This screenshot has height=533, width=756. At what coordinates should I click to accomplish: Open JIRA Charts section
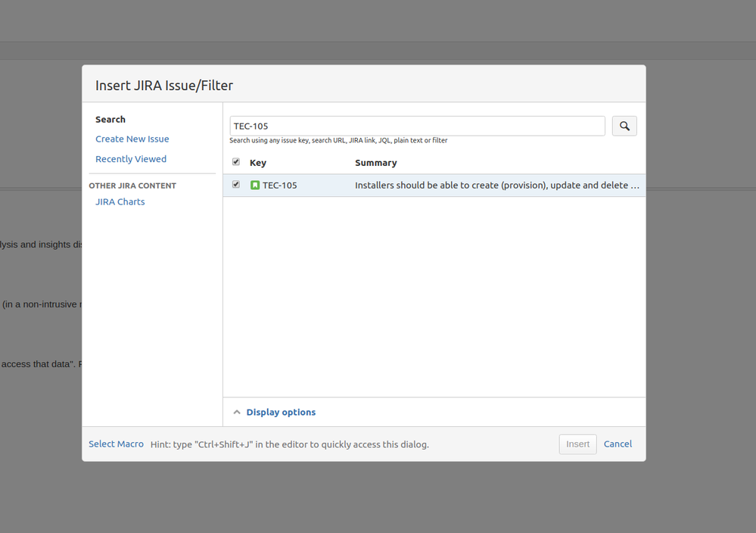click(120, 201)
